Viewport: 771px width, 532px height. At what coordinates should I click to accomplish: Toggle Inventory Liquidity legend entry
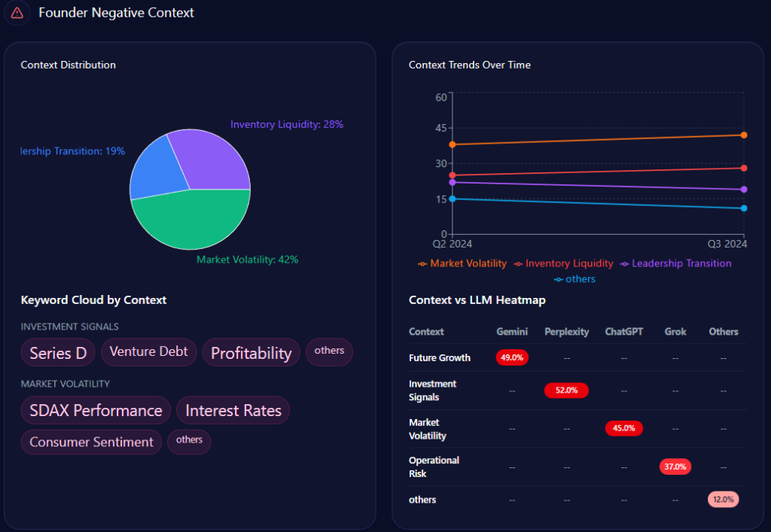[563, 263]
